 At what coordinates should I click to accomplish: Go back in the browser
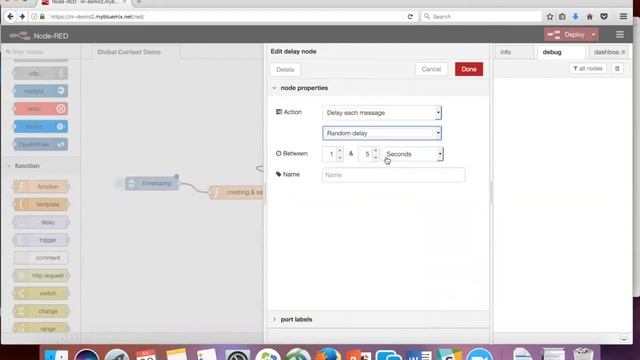coord(10,16)
